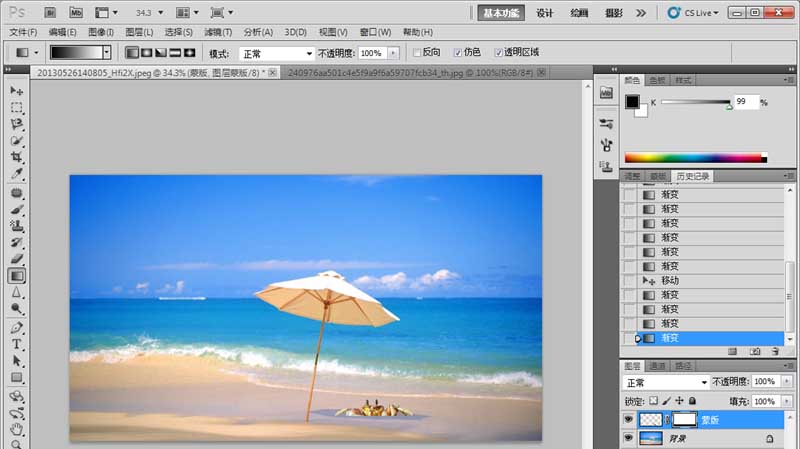This screenshot has height=449, width=800.
Task: Hide the 背景 layer with eye icon
Action: pyautogui.click(x=629, y=437)
